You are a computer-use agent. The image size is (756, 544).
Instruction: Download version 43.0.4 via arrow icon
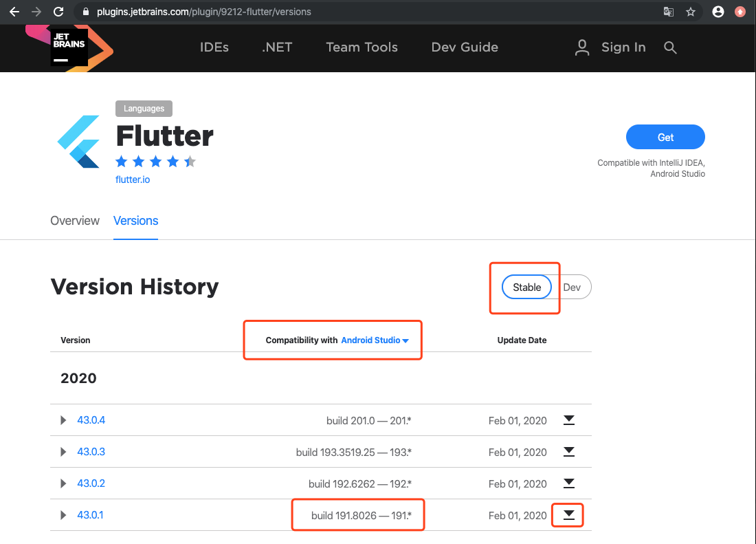(x=569, y=420)
